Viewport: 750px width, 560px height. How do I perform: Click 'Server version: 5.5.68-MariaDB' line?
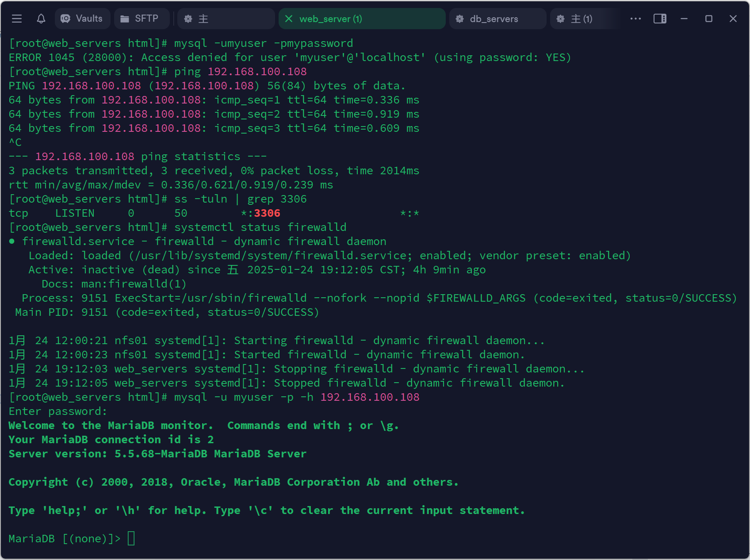157,454
